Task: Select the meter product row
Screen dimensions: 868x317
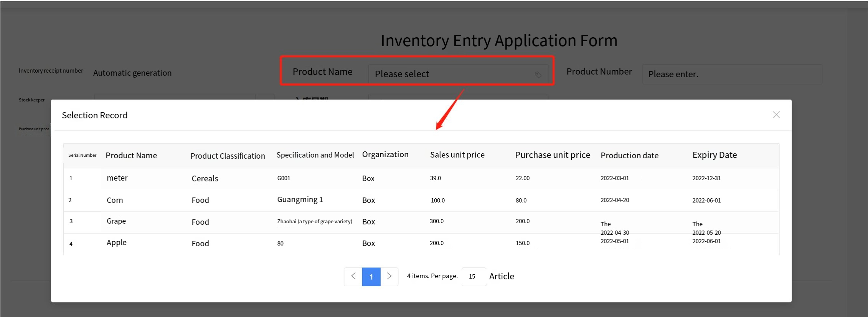Action: point(117,178)
